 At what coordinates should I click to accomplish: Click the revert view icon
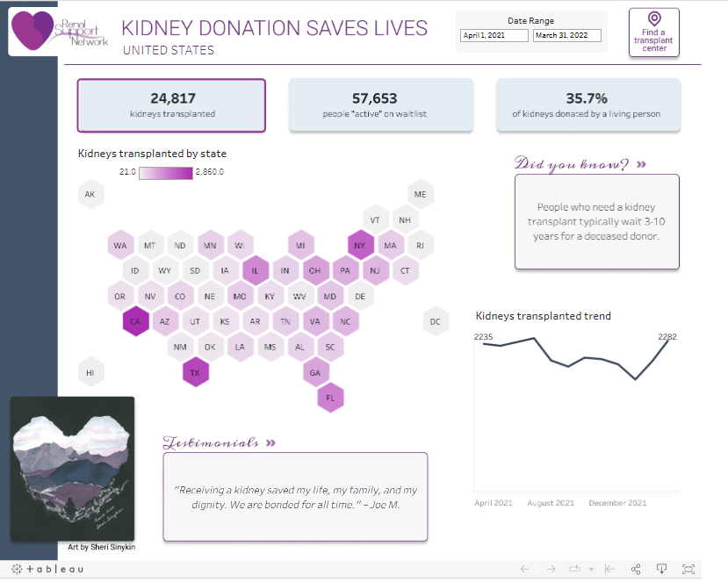609,569
